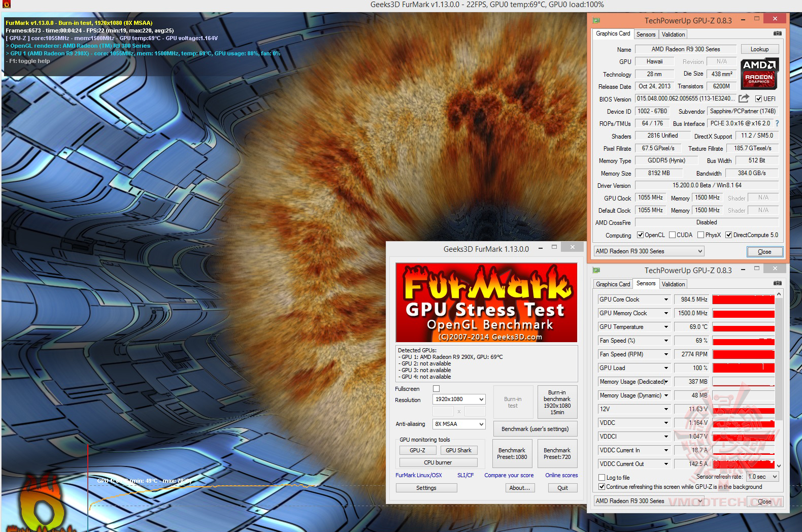Click the BIOS save arrow icon beside BIOS Version
This screenshot has height=532, width=802.
point(744,98)
